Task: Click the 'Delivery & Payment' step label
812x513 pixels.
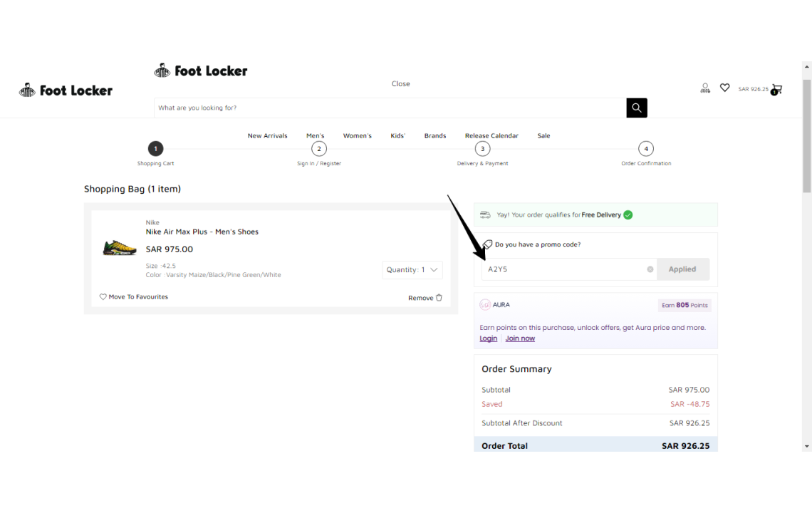Action: pos(483,163)
